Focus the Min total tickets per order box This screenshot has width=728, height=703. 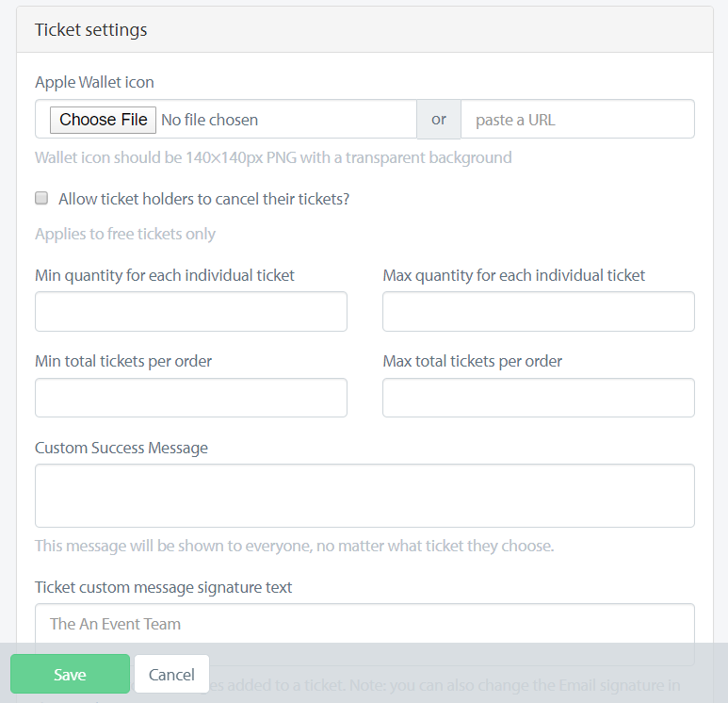coord(191,398)
